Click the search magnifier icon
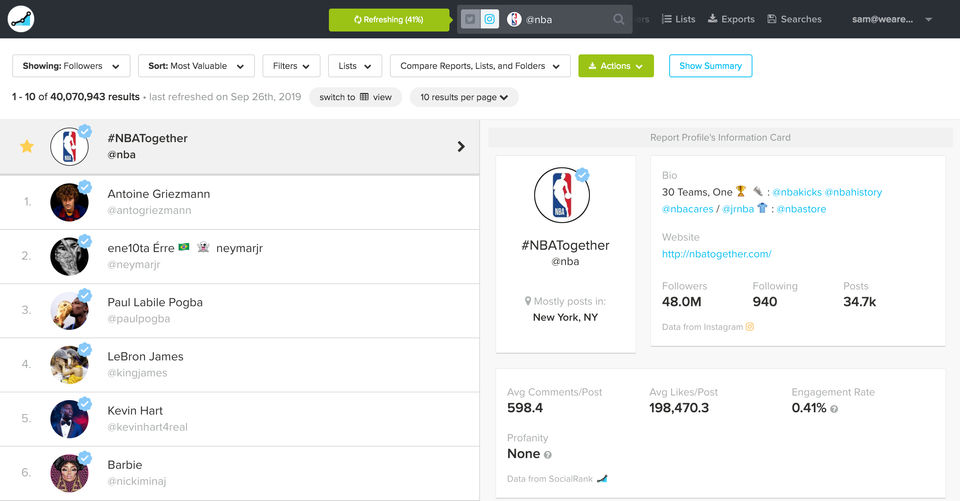960x501 pixels. coord(618,20)
